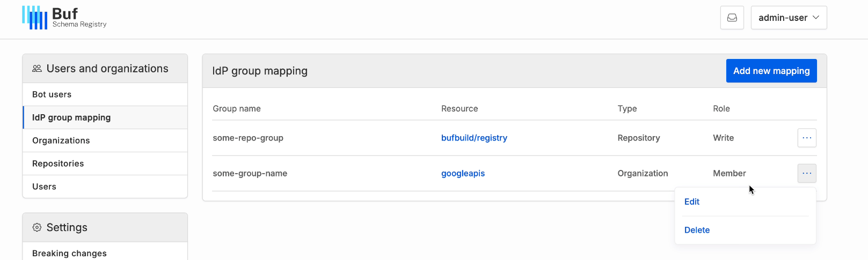
Task: Click Add new mapping button
Action: (771, 71)
